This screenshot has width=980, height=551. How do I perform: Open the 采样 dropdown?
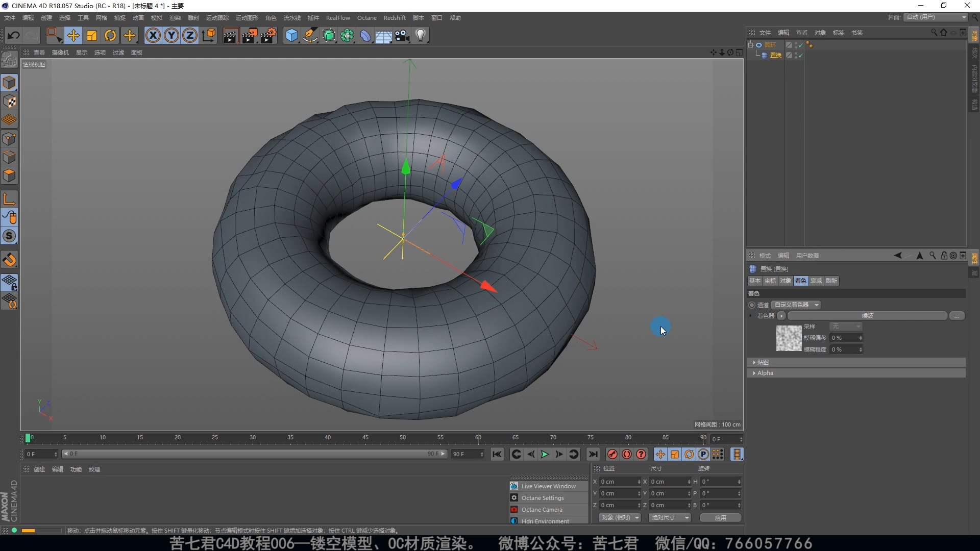845,327
